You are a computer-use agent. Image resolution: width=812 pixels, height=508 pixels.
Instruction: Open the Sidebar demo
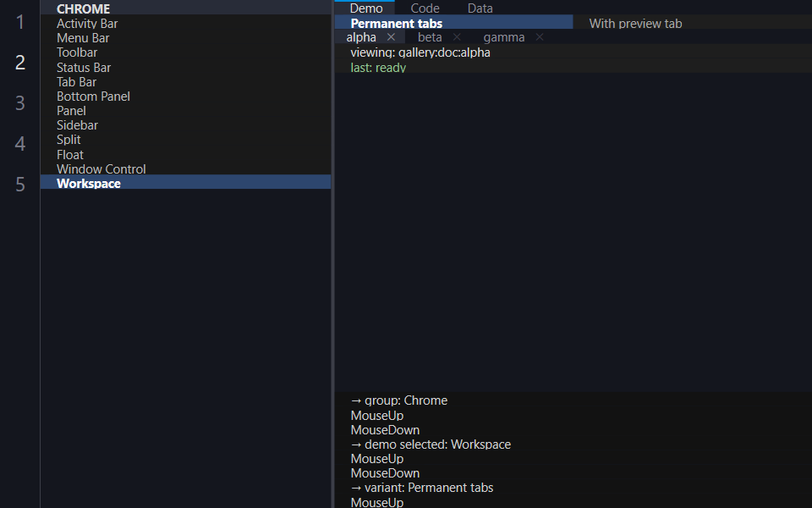point(185,125)
